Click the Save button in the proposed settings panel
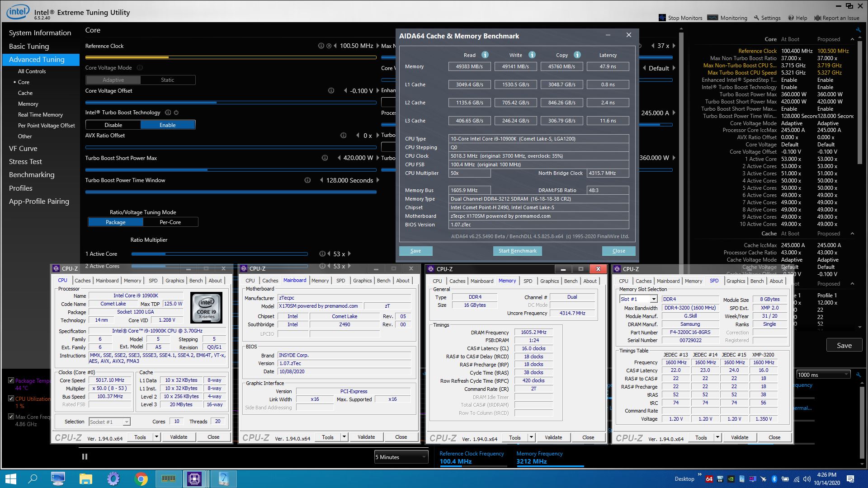Screen dimensions: 868x488 pos(844,345)
